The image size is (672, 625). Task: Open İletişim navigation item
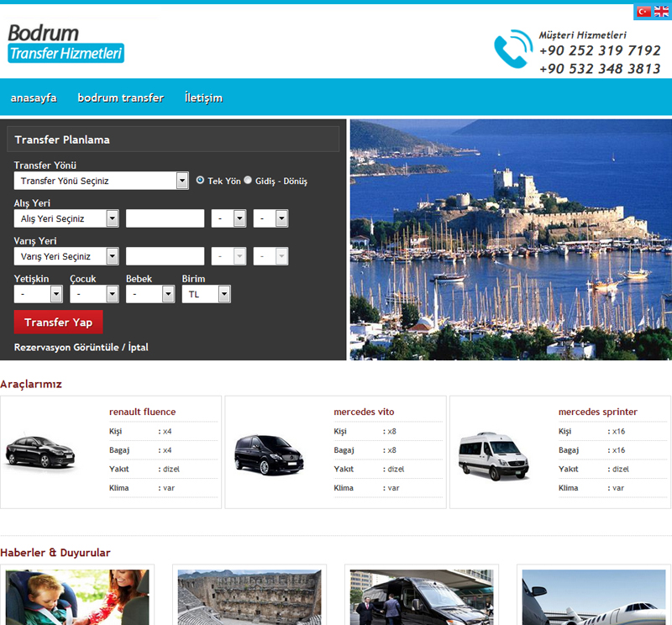click(x=203, y=97)
